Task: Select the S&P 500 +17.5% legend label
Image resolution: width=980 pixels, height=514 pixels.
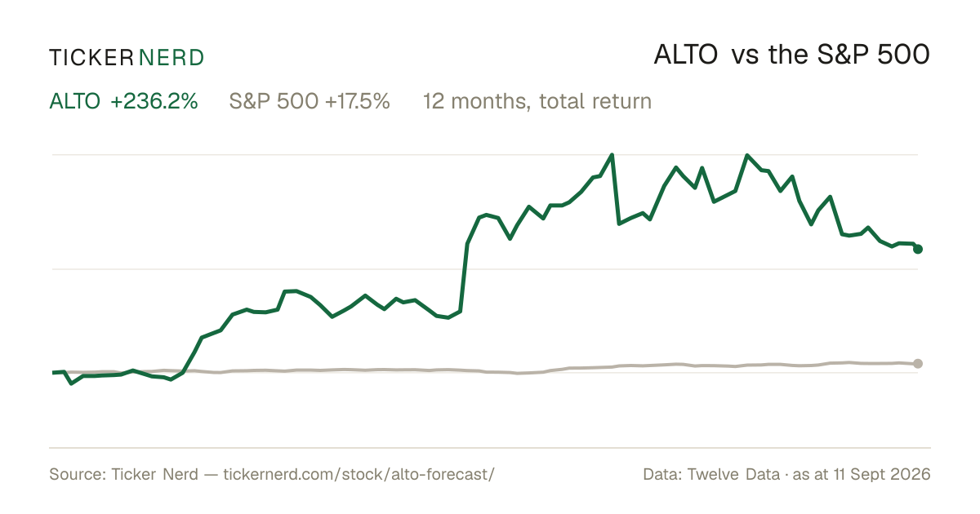Action: [x=310, y=101]
